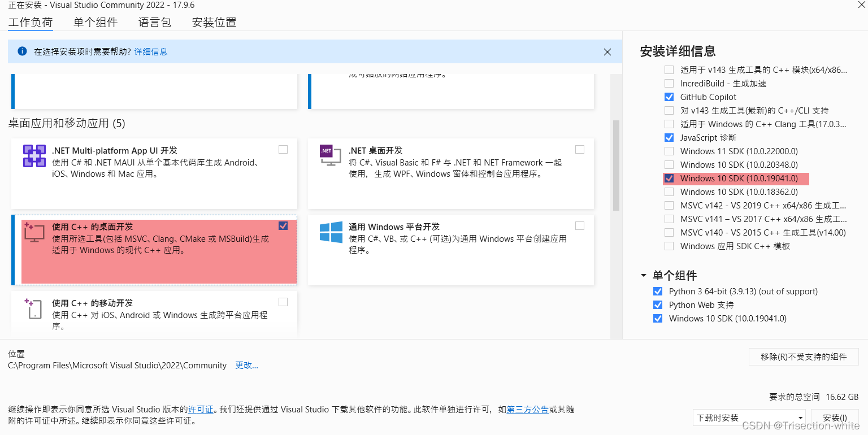The image size is (868, 435).
Task: Switch to 安装位置 tab
Action: [214, 23]
